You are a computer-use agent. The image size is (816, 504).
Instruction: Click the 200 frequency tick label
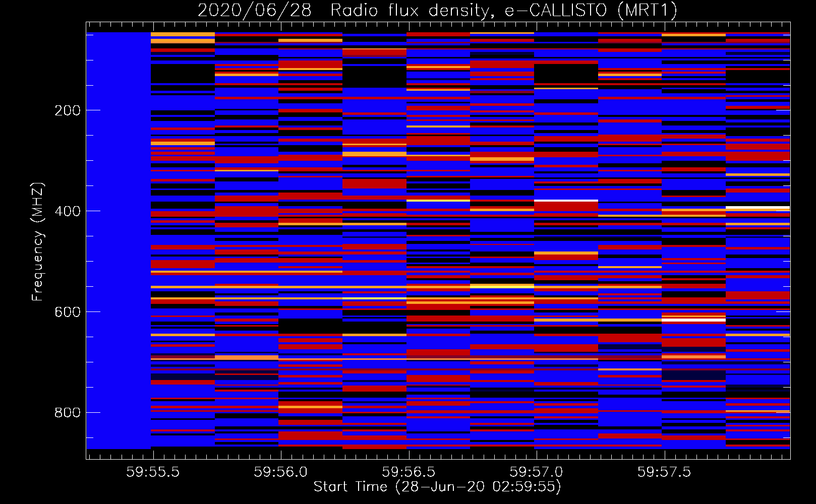pos(68,110)
